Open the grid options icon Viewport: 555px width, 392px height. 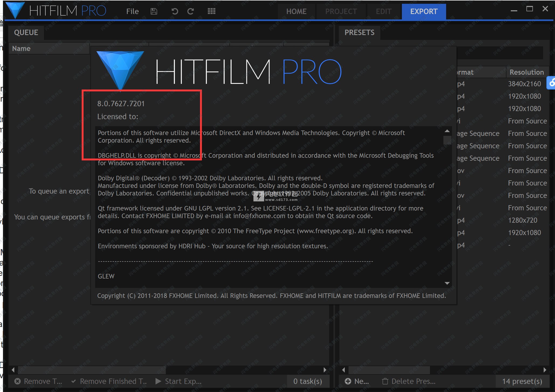tap(212, 11)
